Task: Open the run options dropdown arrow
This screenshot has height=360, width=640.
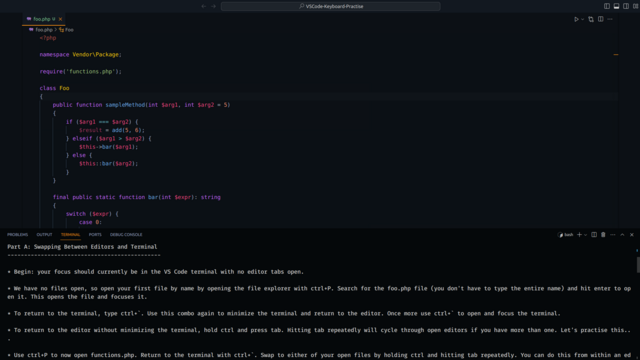Action: point(582,19)
